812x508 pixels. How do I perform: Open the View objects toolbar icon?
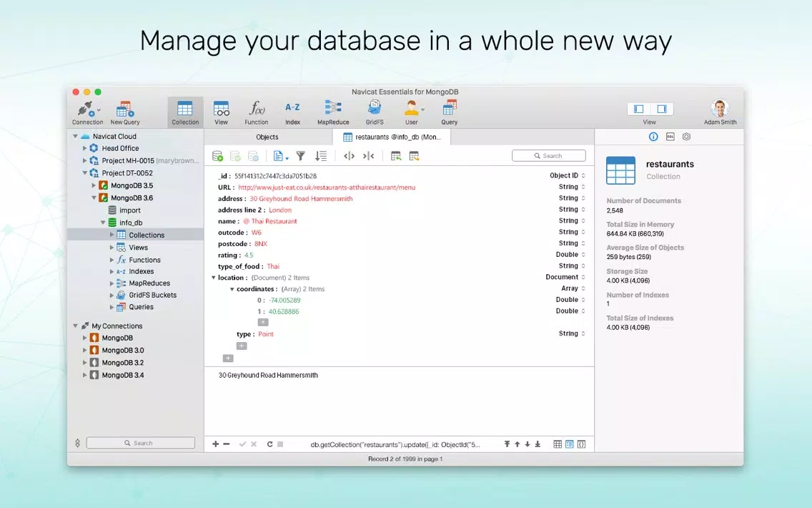click(x=221, y=113)
